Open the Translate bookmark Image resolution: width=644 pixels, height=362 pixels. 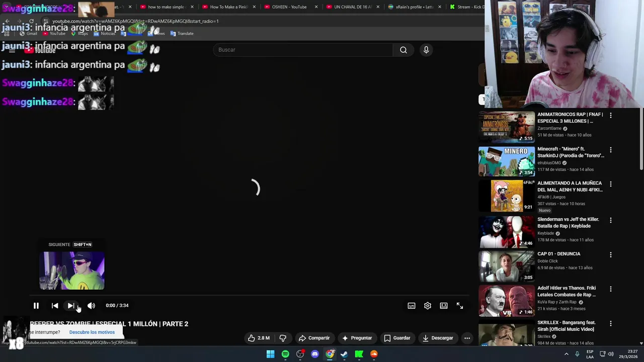(x=182, y=33)
